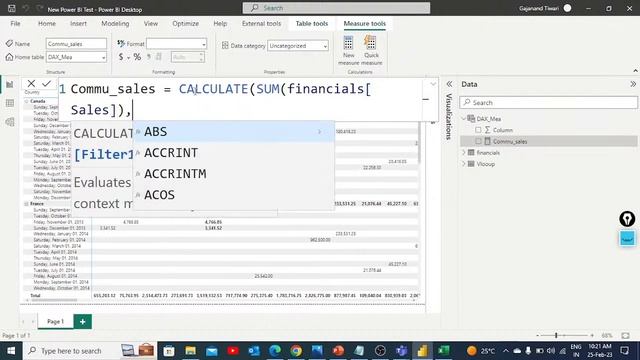Image resolution: width=640 pixels, height=360 pixels.
Task: Open the Optimize ribbon tab
Action: coord(185,24)
